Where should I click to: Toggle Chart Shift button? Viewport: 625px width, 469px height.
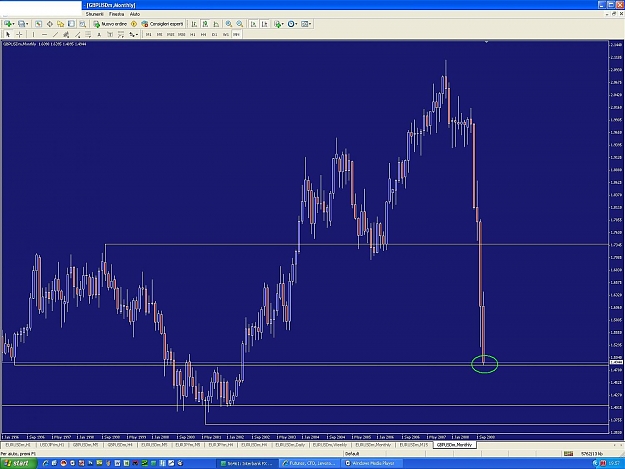tap(264, 24)
